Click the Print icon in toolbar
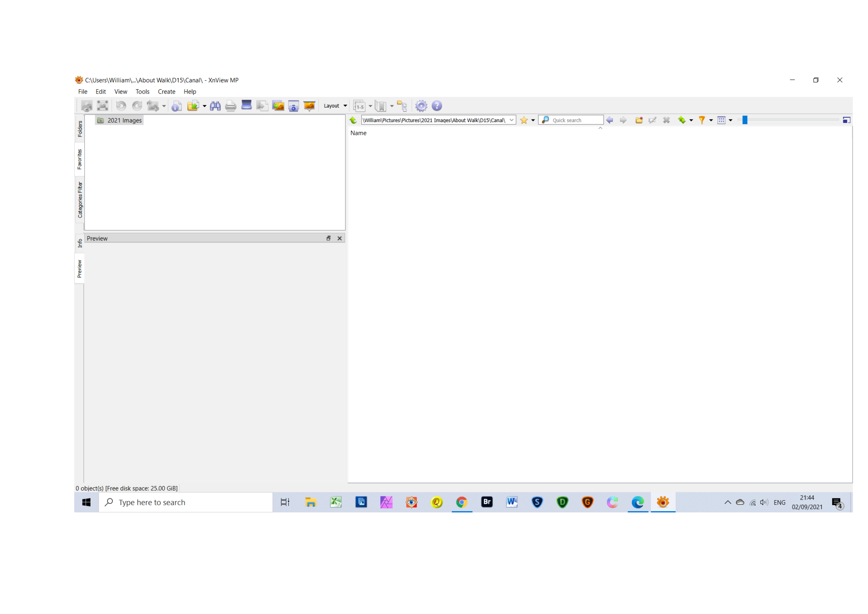 click(231, 106)
